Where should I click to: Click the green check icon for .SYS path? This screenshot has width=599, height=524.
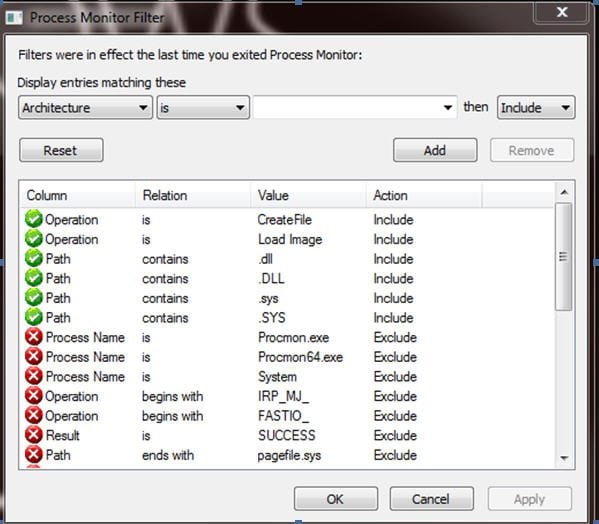tap(34, 317)
